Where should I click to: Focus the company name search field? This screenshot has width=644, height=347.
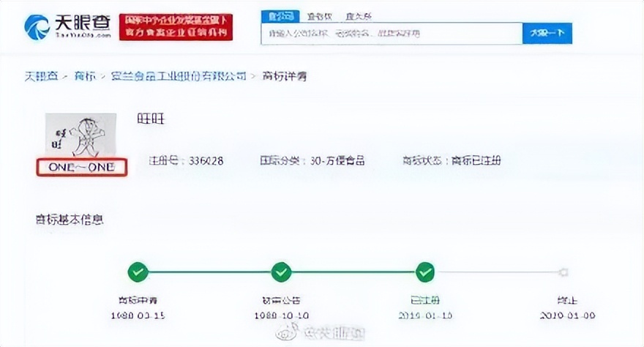[x=392, y=33]
